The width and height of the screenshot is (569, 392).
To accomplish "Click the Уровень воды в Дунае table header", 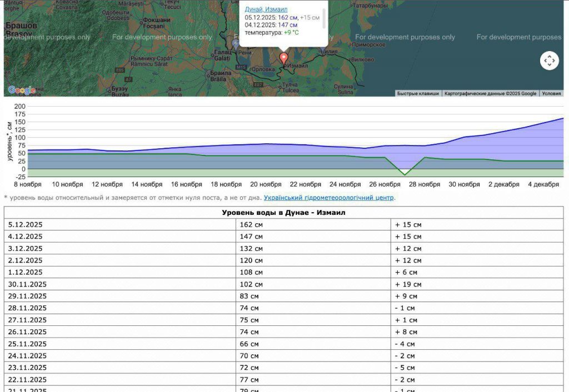I will click(x=283, y=213).
